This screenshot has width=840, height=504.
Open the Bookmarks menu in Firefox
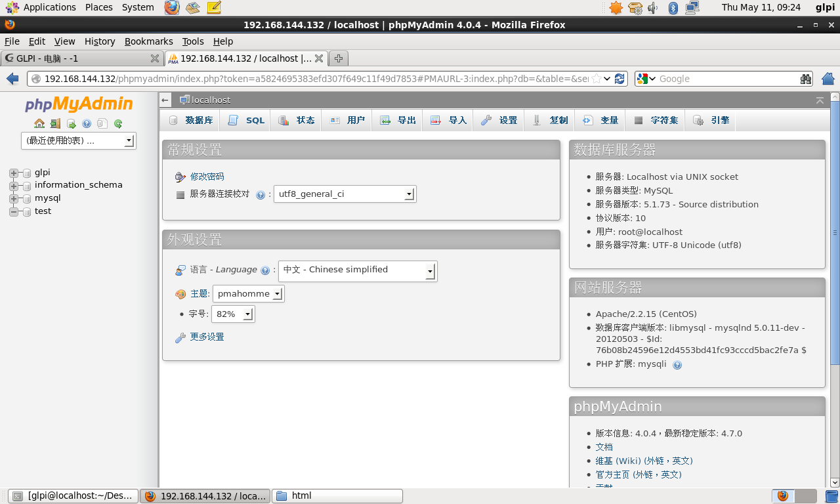pyautogui.click(x=148, y=41)
